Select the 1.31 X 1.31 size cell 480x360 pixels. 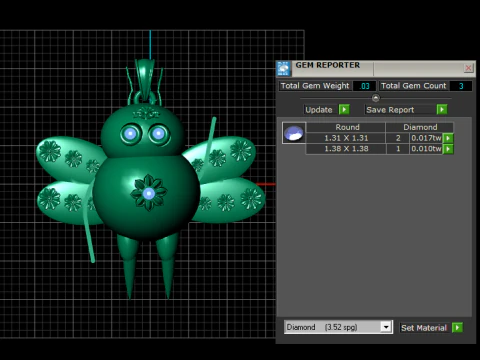(346, 138)
